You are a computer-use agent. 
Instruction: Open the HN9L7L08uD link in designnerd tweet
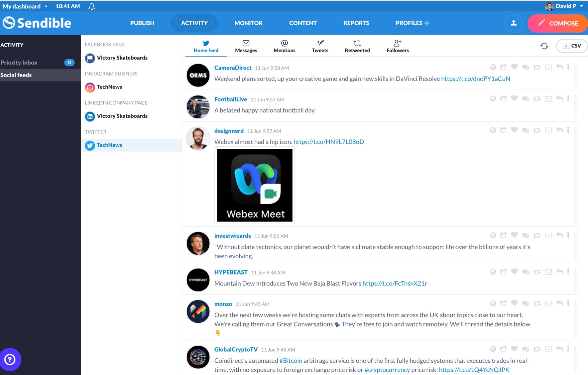329,142
